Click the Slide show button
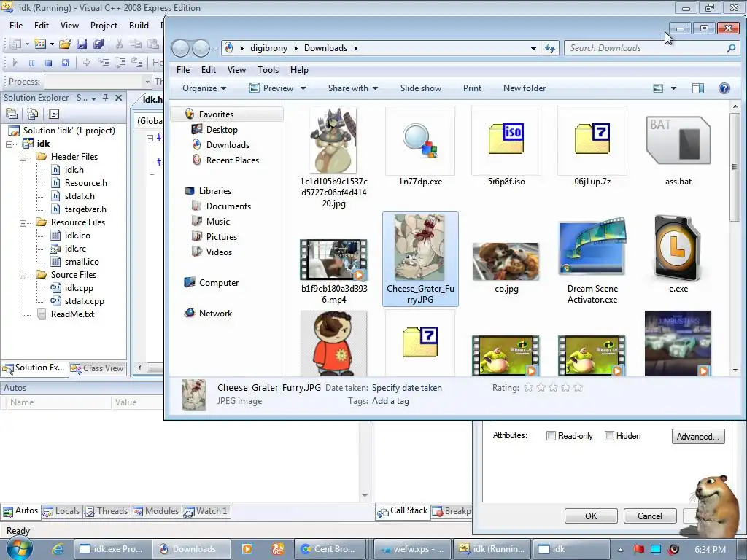The image size is (747, 560). 421,88
